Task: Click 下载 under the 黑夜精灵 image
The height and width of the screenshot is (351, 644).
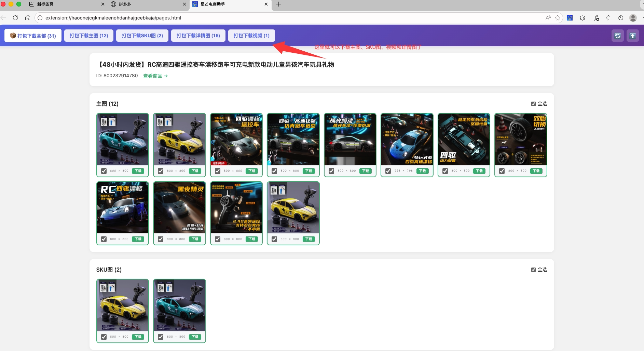Action: 195,239
